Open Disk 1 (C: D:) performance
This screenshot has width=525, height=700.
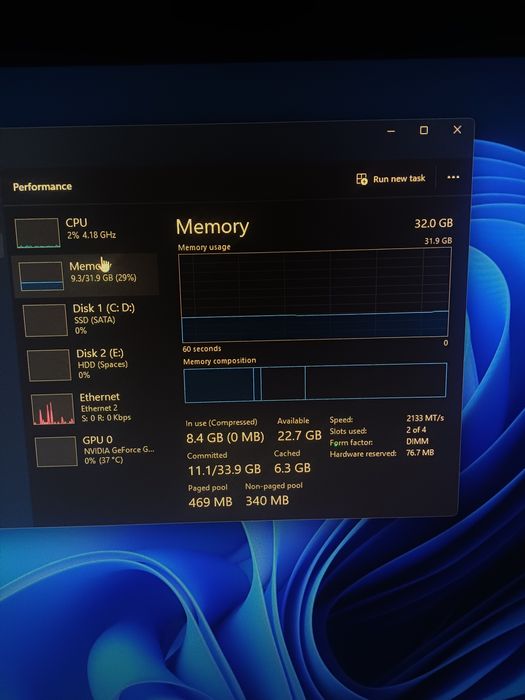coord(87,319)
